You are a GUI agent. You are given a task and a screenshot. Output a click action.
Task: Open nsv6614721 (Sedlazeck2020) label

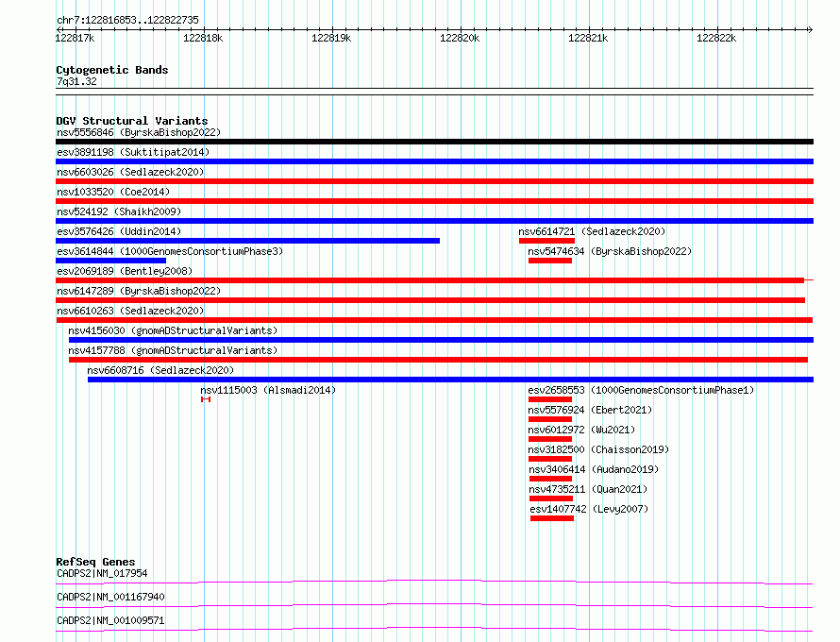click(592, 231)
